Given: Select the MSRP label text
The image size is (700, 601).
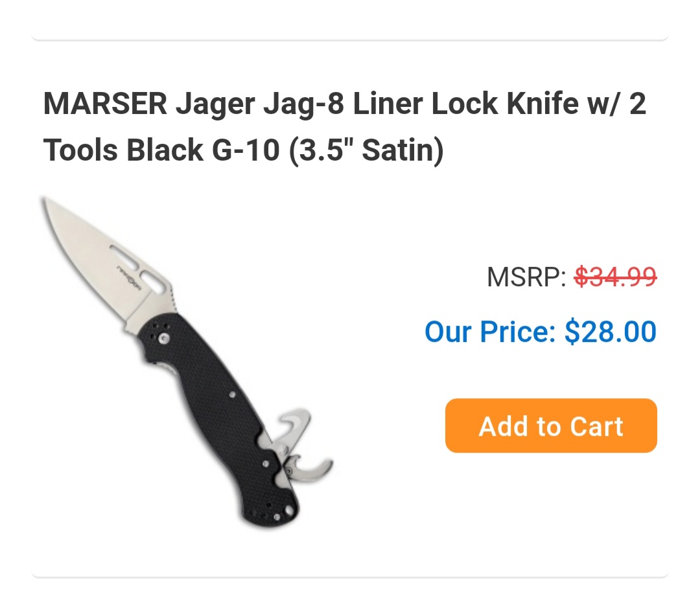Looking at the screenshot, I should tap(526, 277).
